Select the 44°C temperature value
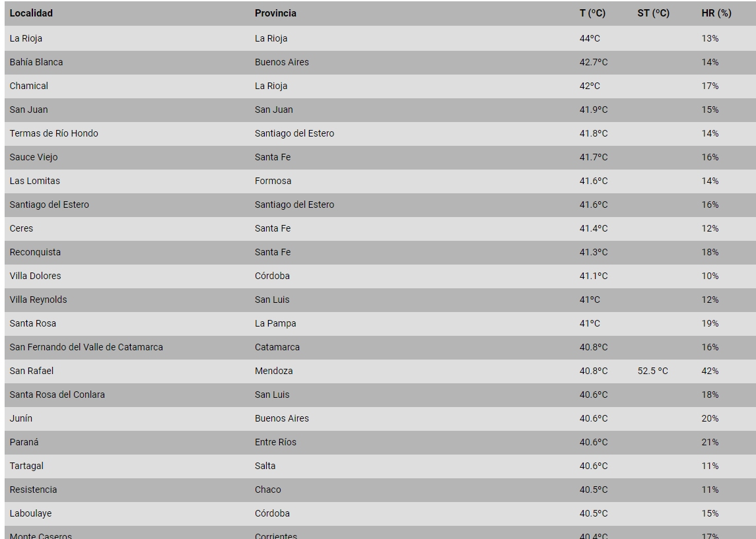Screen dimensions: 756x539 tap(590, 38)
